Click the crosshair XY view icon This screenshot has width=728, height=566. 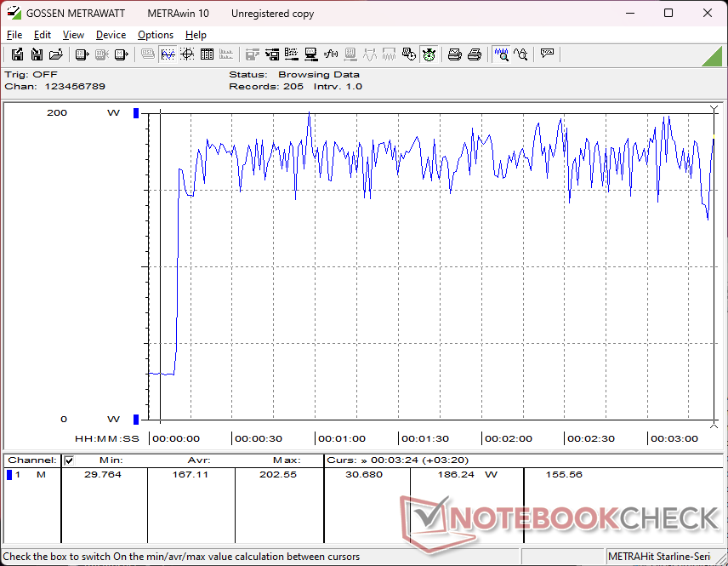[187, 54]
